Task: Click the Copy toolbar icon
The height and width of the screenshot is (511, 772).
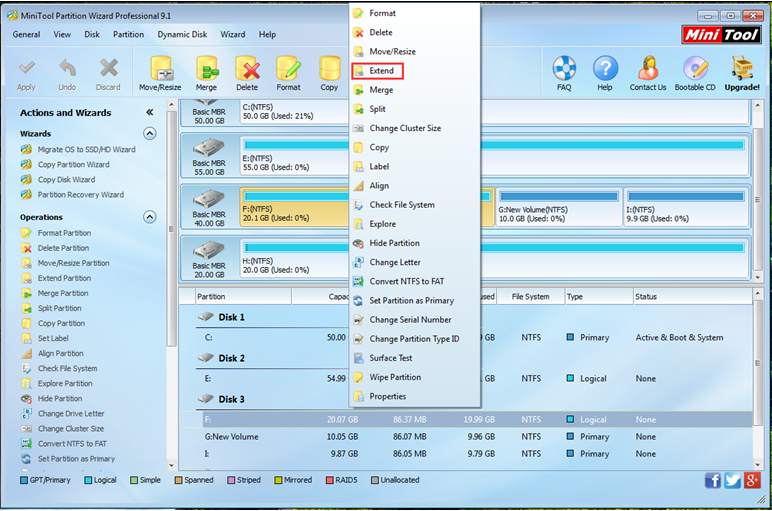Action: coord(329,74)
